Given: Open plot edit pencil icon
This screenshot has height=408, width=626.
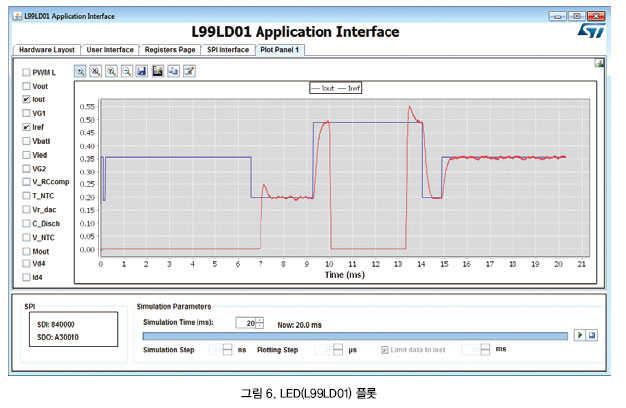Looking at the screenshot, I should pyautogui.click(x=189, y=71).
